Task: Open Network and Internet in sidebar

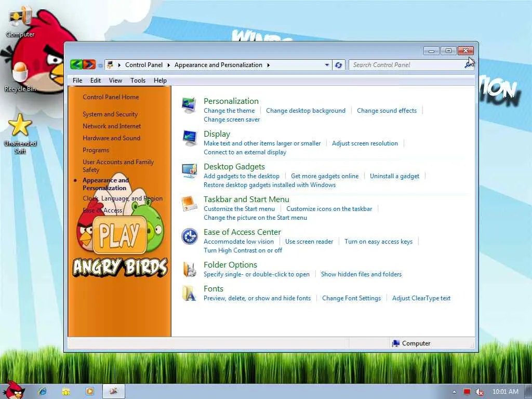Action: point(112,126)
